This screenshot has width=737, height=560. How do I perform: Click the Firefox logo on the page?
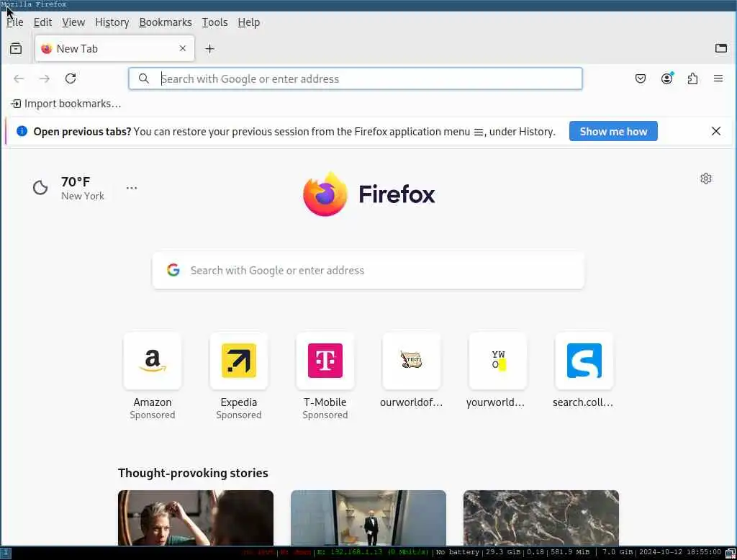369,194
